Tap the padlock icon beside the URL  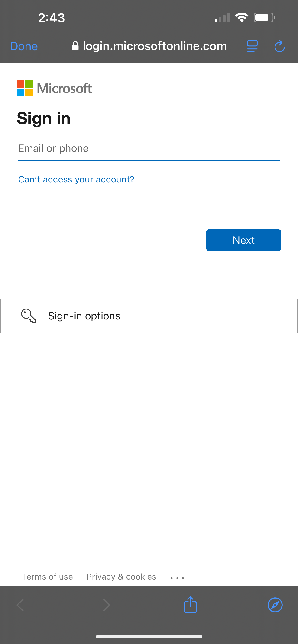(x=75, y=46)
